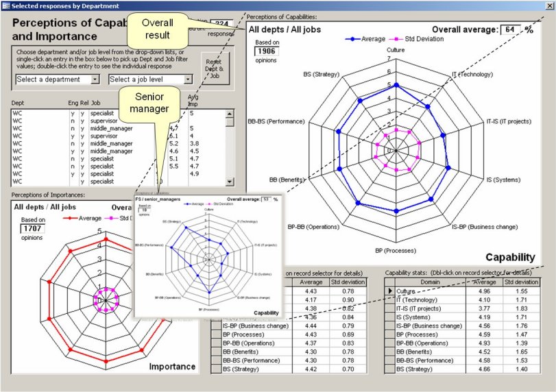Open the 'Select a department' dropdown

95,79
